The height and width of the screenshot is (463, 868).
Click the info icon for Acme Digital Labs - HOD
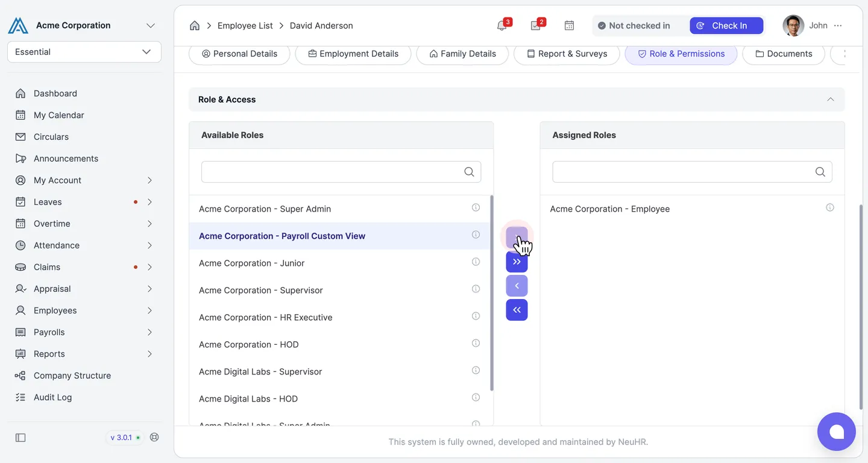pyautogui.click(x=476, y=397)
